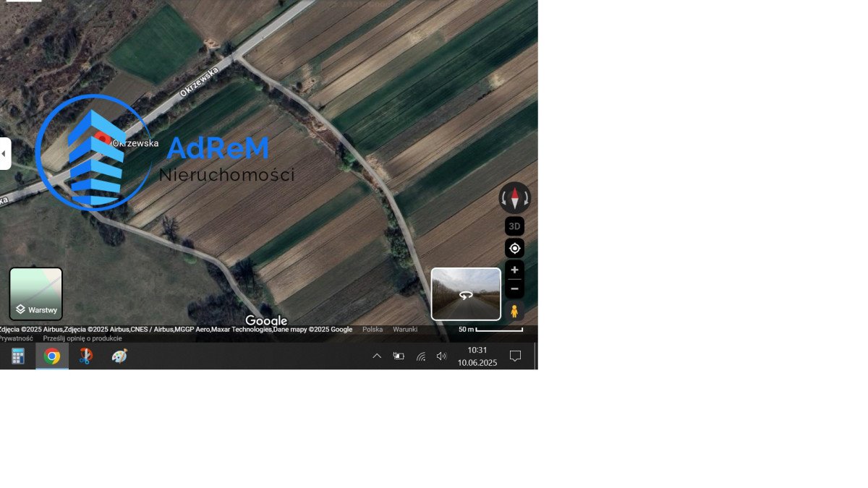Zoom out with the minus button
868x488 pixels.
tap(514, 289)
